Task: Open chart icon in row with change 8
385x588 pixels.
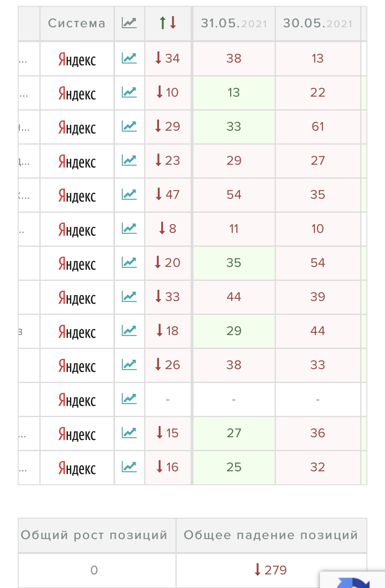Action: point(129,229)
